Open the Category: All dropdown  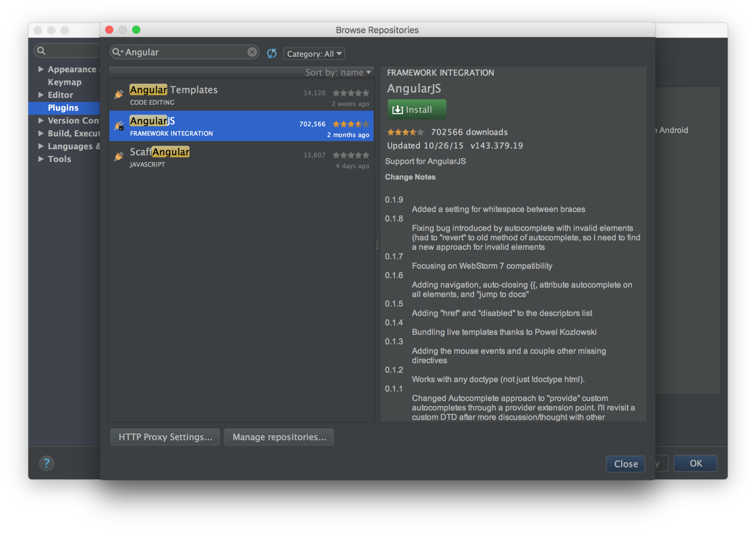point(314,54)
